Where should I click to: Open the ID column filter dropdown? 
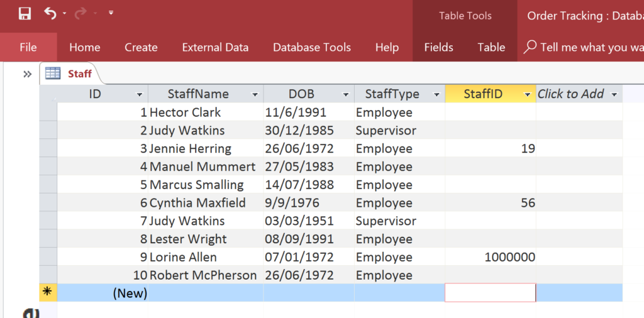(140, 95)
